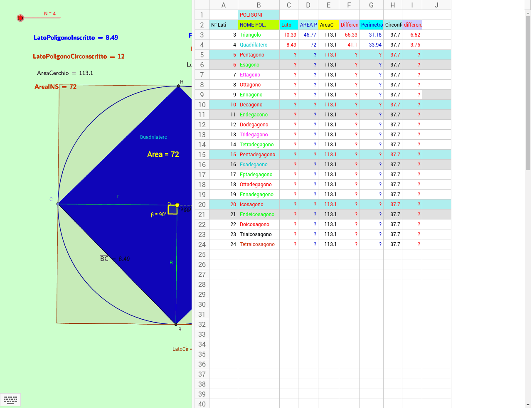Image resolution: width=532 pixels, height=409 pixels.
Task: Click the Ettagono cell
Action: 259,75
